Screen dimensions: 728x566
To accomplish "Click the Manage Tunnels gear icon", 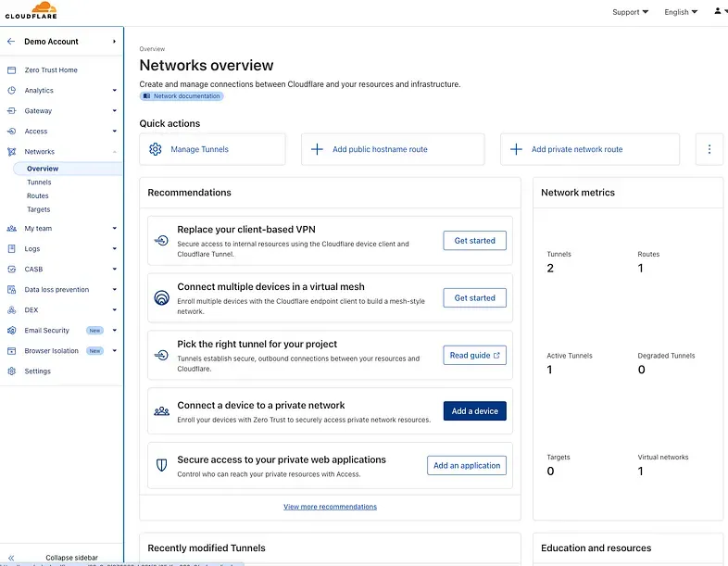I will pyautogui.click(x=156, y=149).
